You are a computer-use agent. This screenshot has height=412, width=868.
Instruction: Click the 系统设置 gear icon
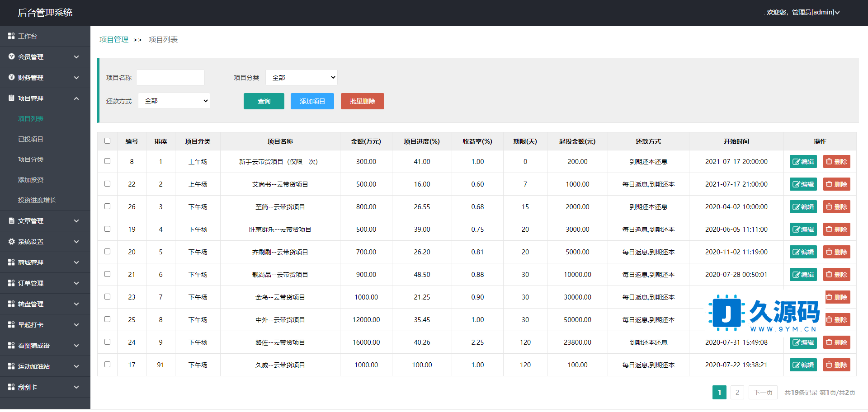(x=11, y=242)
